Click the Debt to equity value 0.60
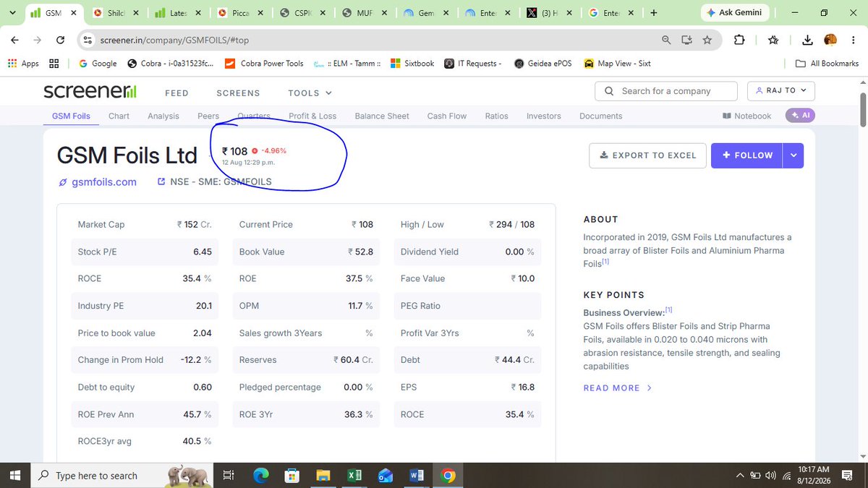Image resolution: width=868 pixels, height=488 pixels. 203,388
